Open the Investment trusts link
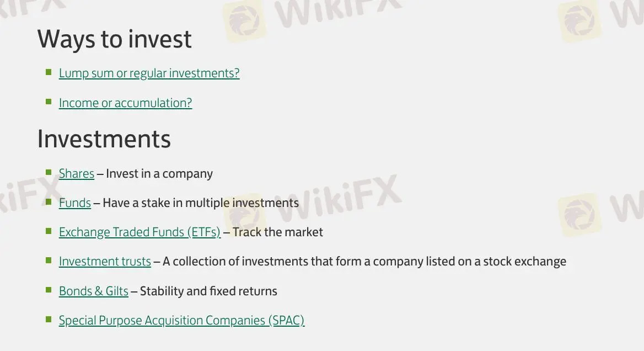Viewport: 644px width, 351px height. click(x=105, y=261)
